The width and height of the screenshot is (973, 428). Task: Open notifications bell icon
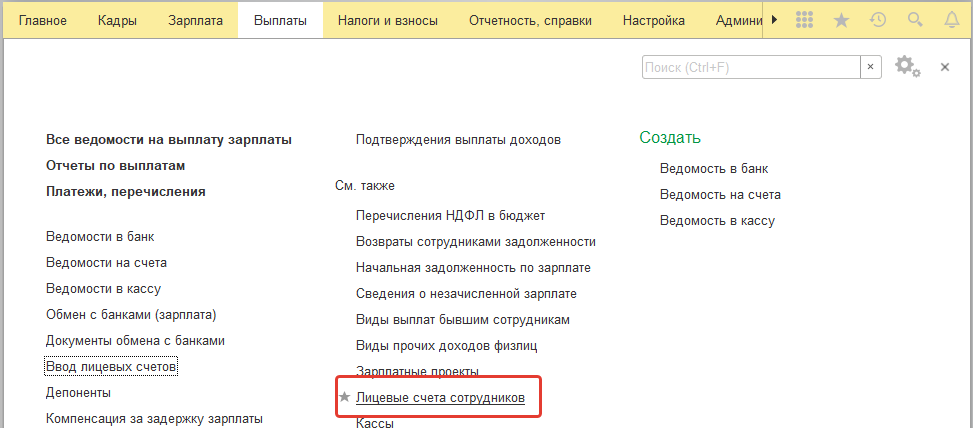coord(951,20)
